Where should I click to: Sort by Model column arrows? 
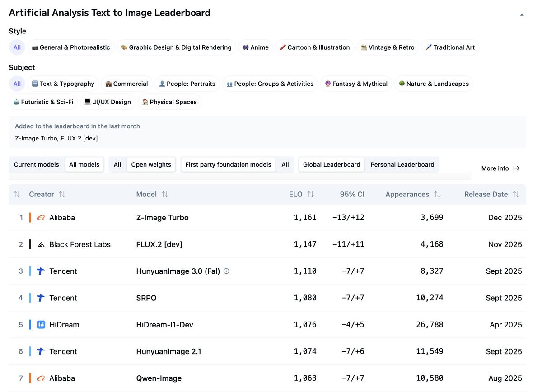point(165,194)
